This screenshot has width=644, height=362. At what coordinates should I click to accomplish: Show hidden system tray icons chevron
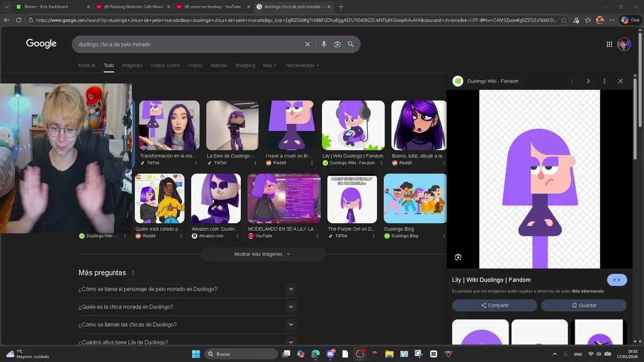[x=554, y=354]
